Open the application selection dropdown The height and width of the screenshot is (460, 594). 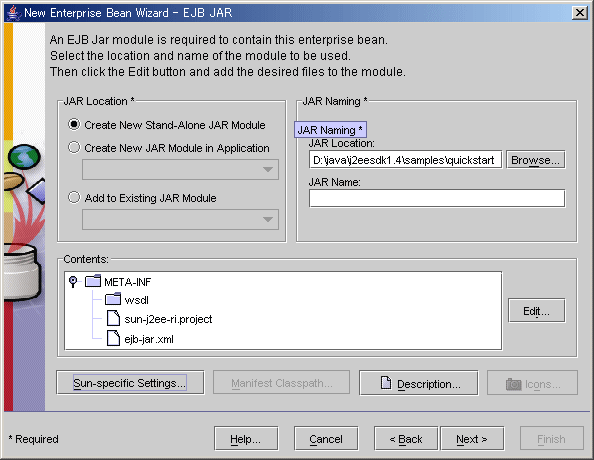(x=180, y=169)
